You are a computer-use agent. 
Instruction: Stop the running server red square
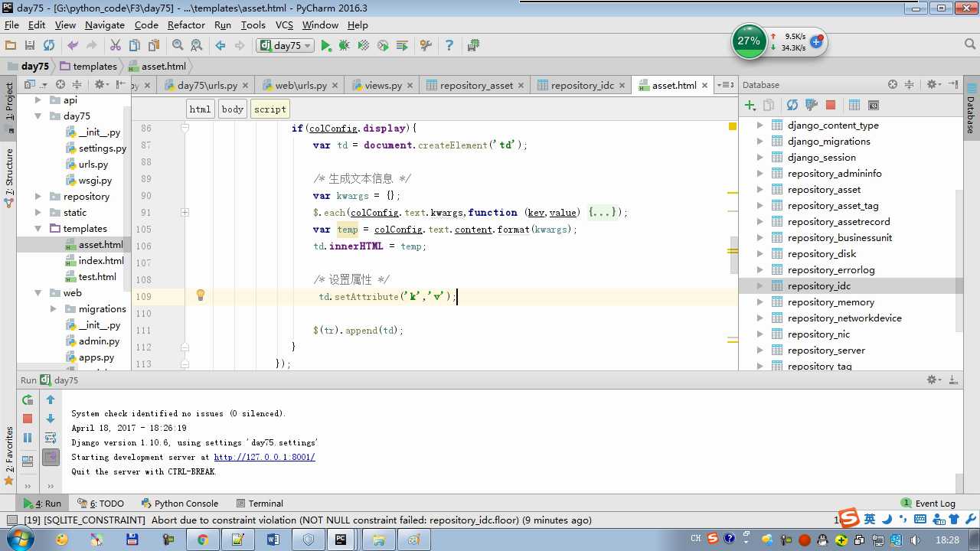tap(28, 419)
